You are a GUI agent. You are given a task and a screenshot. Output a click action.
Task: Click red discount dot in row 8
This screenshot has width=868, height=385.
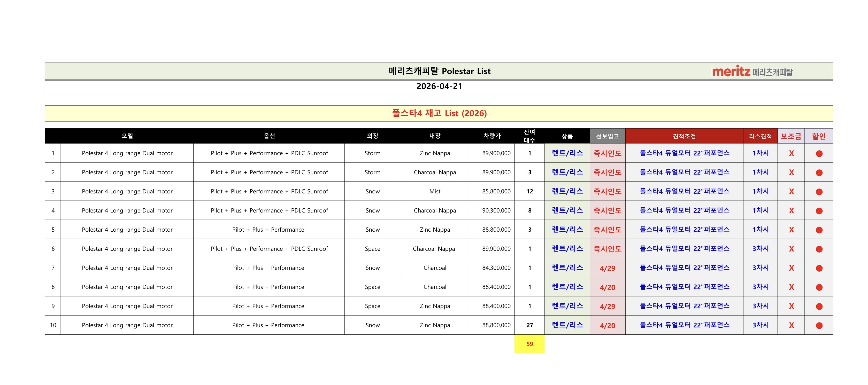(819, 287)
